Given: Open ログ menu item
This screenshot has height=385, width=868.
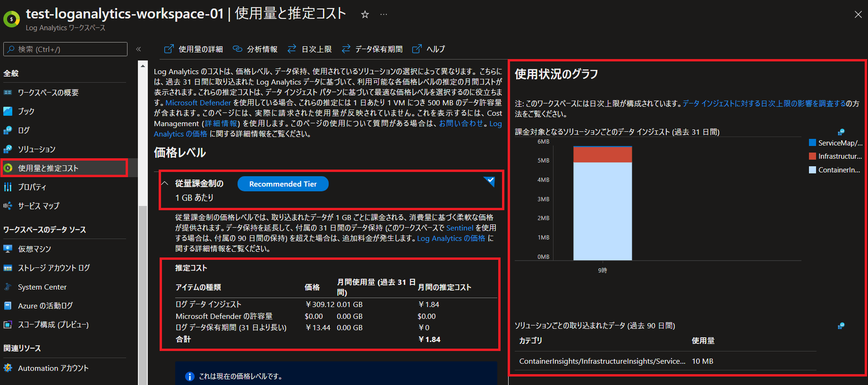Looking at the screenshot, I should [x=24, y=130].
